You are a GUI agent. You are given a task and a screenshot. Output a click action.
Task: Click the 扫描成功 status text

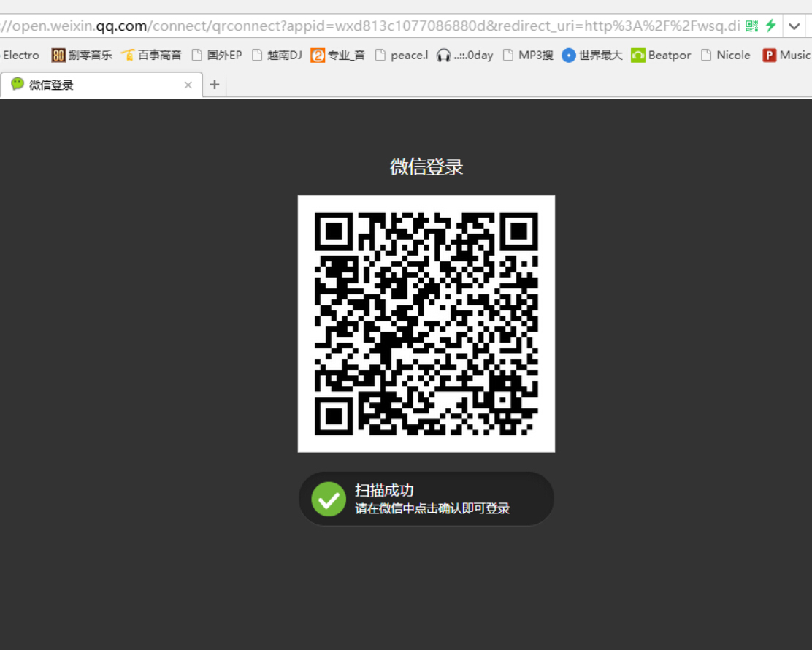click(384, 490)
